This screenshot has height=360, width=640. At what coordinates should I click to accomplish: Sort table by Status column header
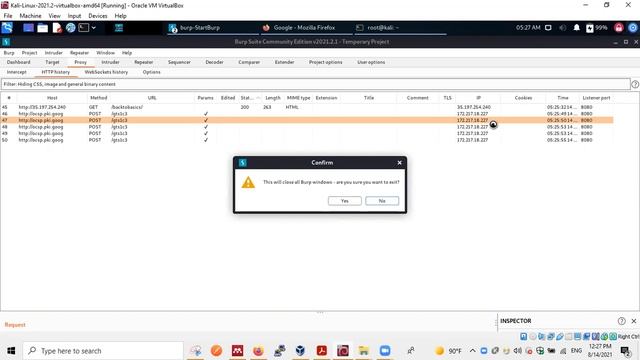[249, 98]
